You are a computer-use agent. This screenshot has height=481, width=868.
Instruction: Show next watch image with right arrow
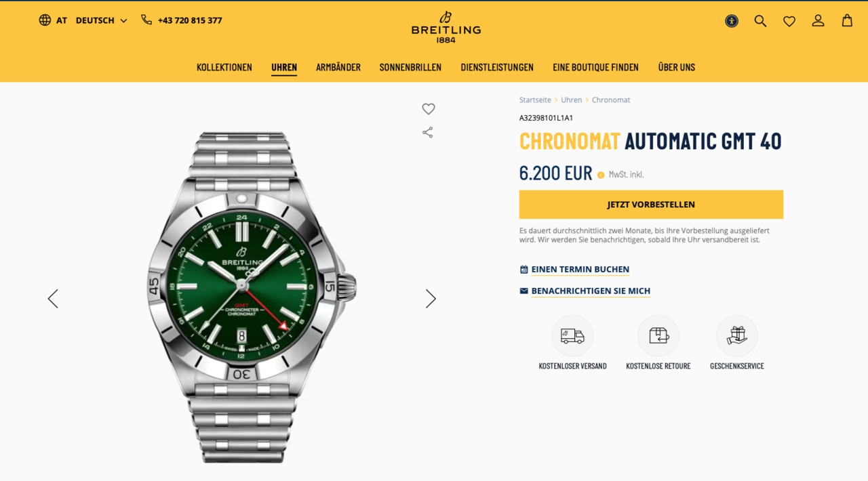(x=431, y=299)
